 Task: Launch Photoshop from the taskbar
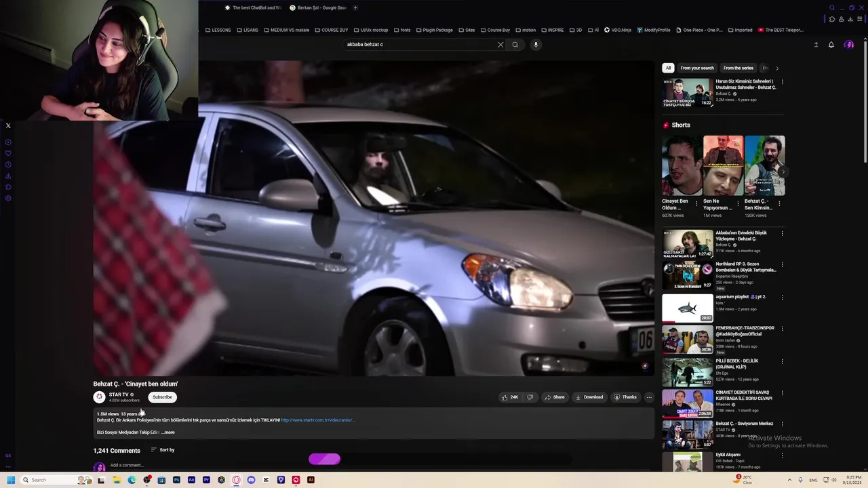(176, 480)
